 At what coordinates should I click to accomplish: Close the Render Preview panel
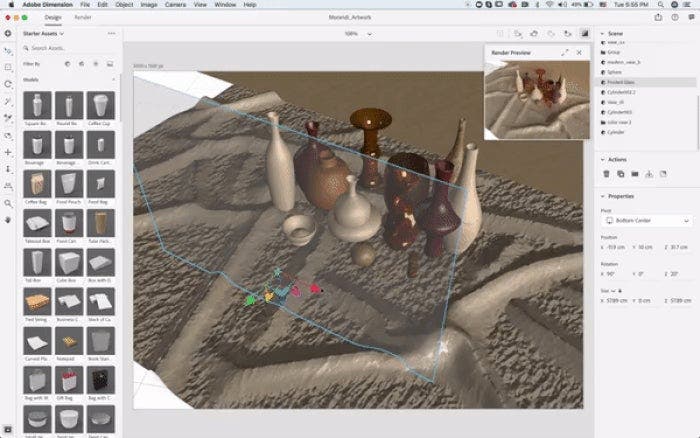click(x=579, y=52)
